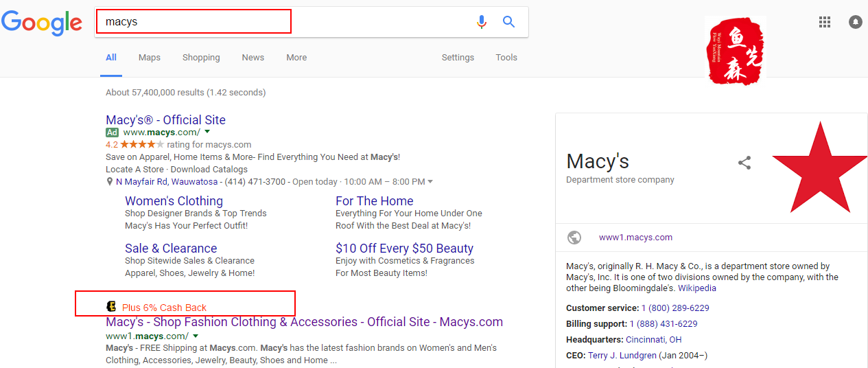The image size is (868, 368).
Task: Open the Wikipedia link in description
Action: coord(696,288)
